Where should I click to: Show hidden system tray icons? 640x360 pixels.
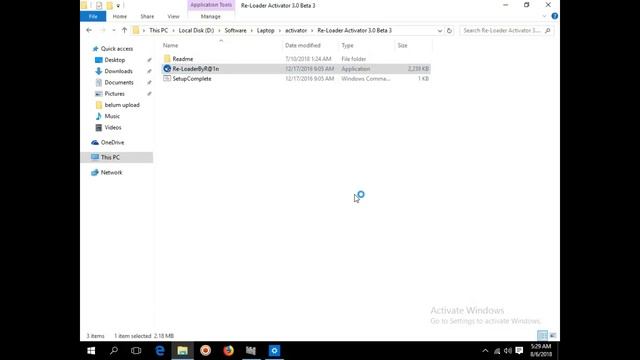[x=485, y=351]
